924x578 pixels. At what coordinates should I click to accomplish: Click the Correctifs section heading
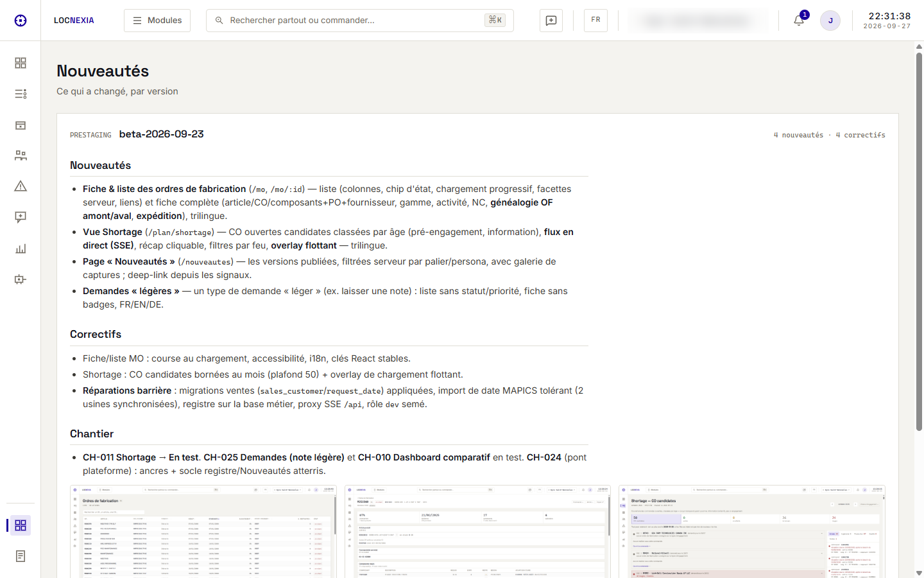tap(96, 334)
